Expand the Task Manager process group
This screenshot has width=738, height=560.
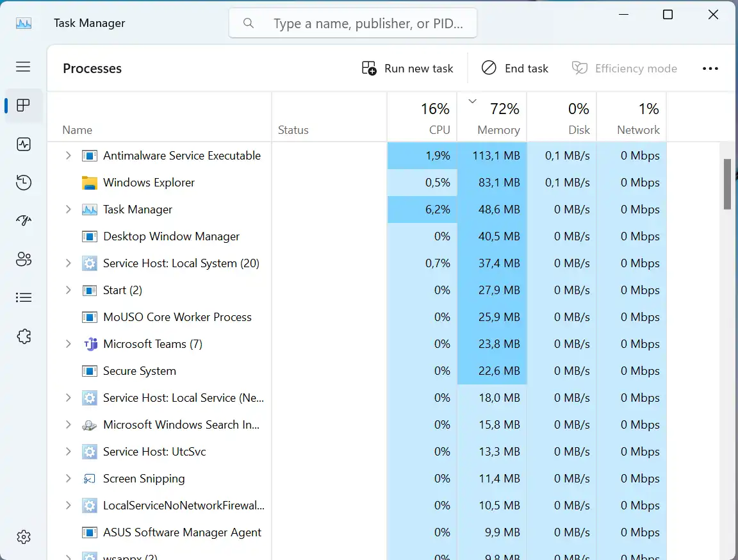(69, 210)
